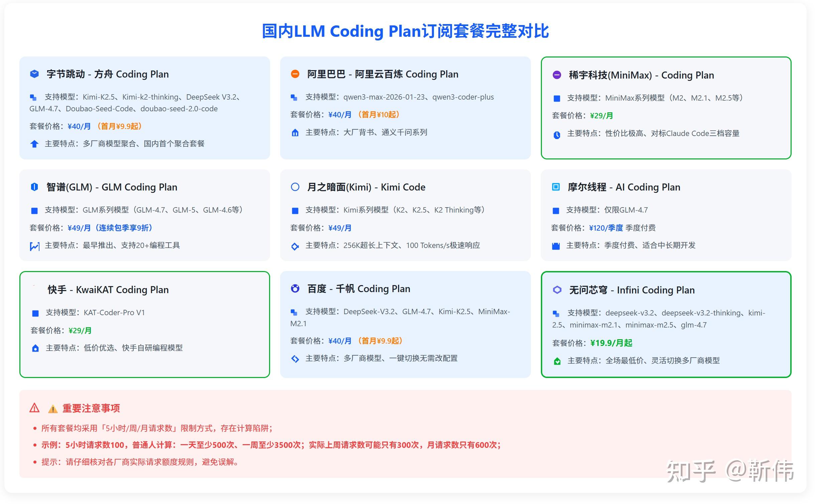Screen dimensions: 815x504
Task: Click the model icon beside DeepSeek-V3.2 in 千帆 card
Action: (x=294, y=312)
